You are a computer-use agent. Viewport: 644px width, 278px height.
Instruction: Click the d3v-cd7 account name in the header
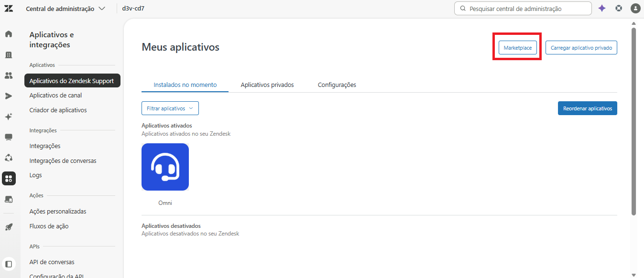coord(133,9)
